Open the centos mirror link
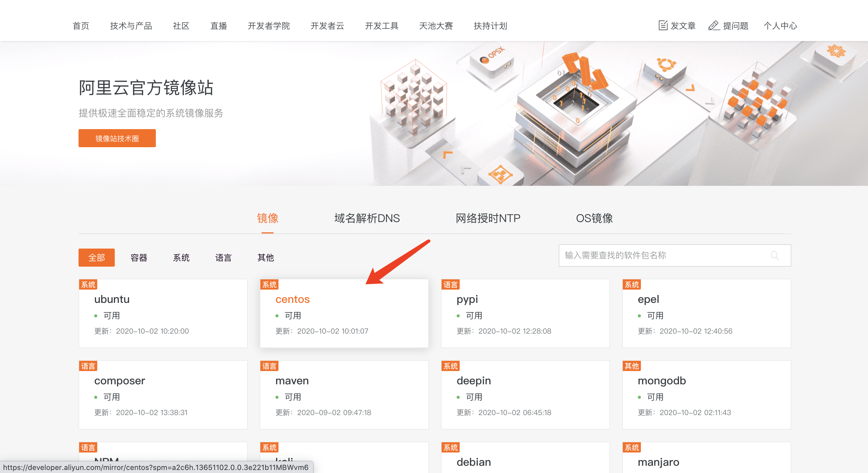Screen dimensions: 868x473 click(292, 299)
